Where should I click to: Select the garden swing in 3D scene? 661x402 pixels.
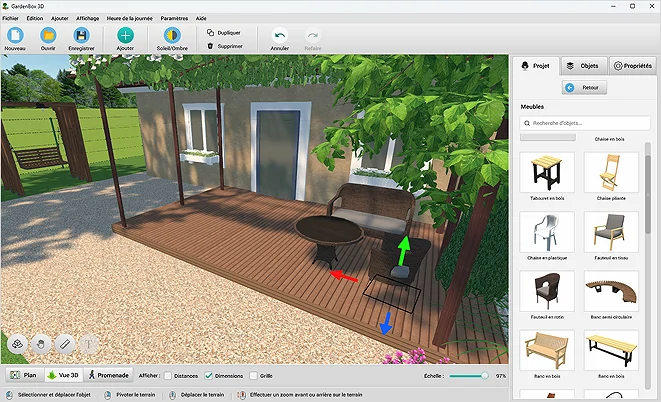39,157
